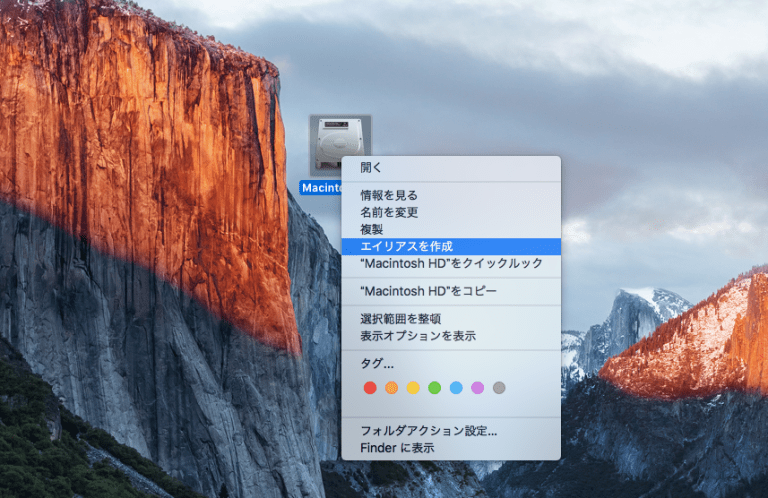Apply the gray tag color
Image resolution: width=768 pixels, height=498 pixels.
[499, 388]
